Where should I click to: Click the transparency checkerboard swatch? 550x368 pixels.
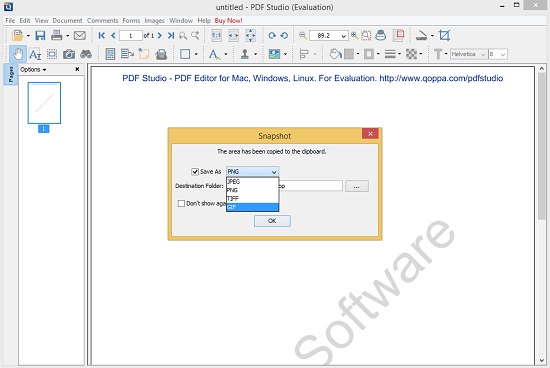point(411,54)
